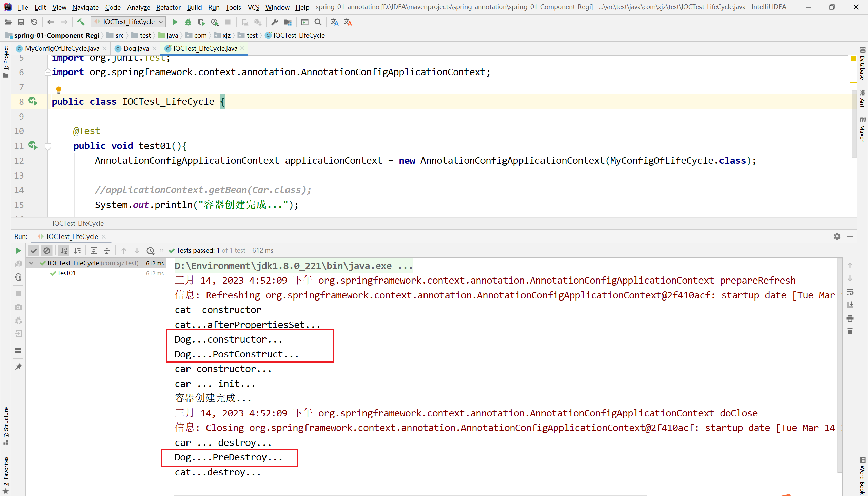Image resolution: width=868 pixels, height=496 pixels.
Task: Open Run panel settings gear
Action: 837,236
